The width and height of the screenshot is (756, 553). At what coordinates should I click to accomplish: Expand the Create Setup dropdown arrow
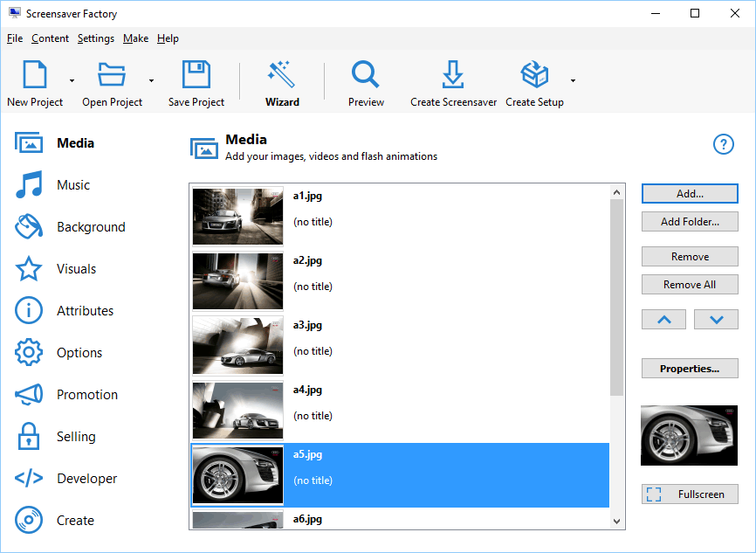click(573, 81)
